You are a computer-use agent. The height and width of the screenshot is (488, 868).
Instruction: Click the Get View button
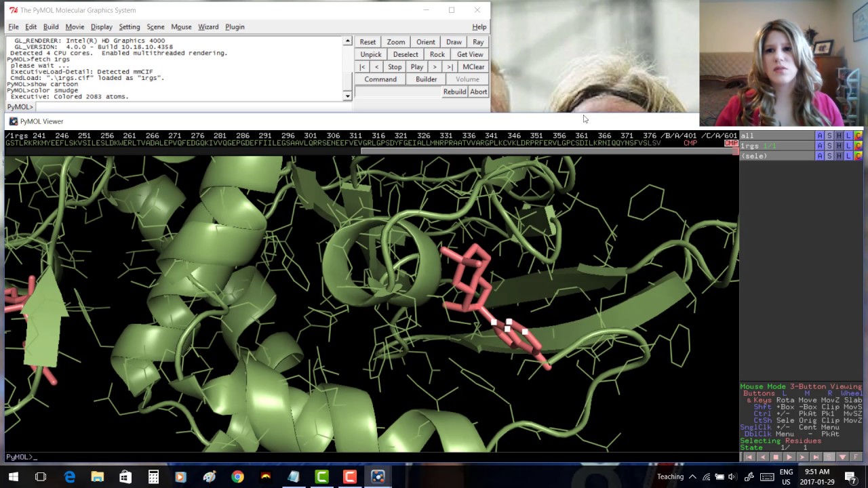point(470,54)
